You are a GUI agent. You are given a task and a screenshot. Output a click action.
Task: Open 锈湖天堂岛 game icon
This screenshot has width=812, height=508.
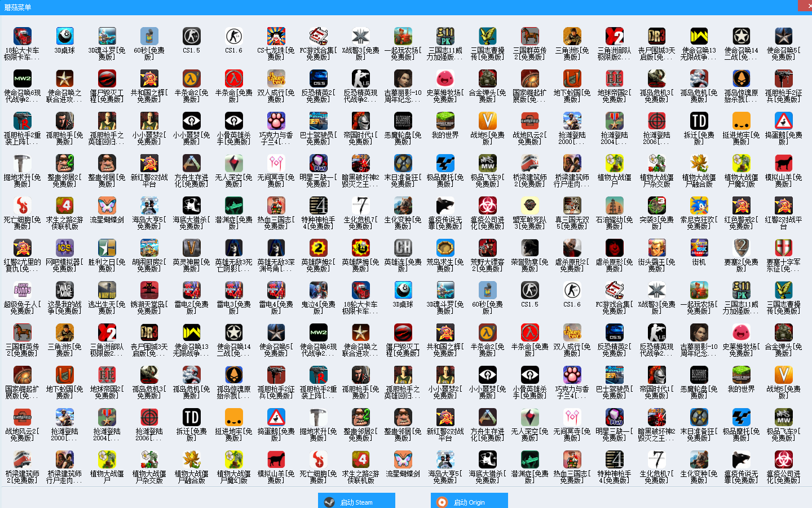pyautogui.click(x=149, y=291)
